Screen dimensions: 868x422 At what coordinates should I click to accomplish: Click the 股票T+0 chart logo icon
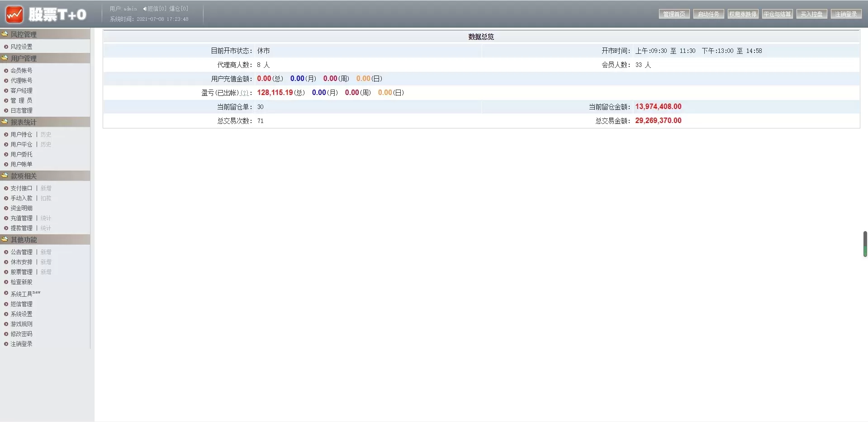click(x=14, y=14)
